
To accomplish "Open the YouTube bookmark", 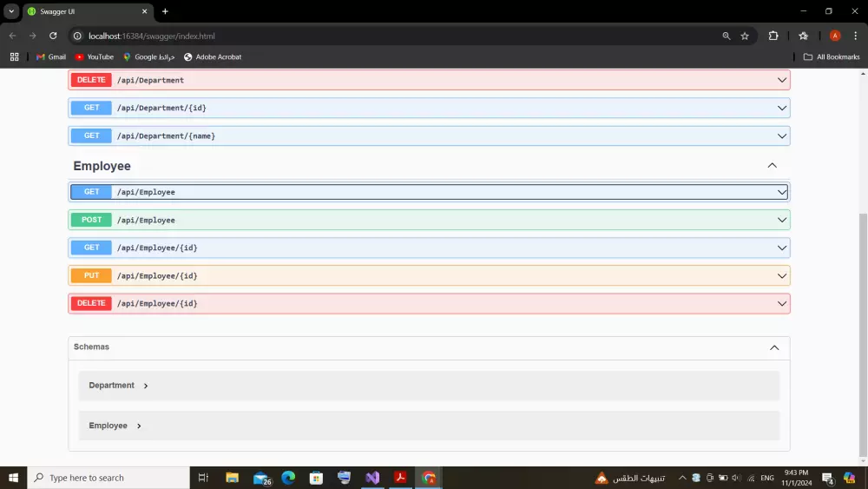I will (x=94, y=57).
